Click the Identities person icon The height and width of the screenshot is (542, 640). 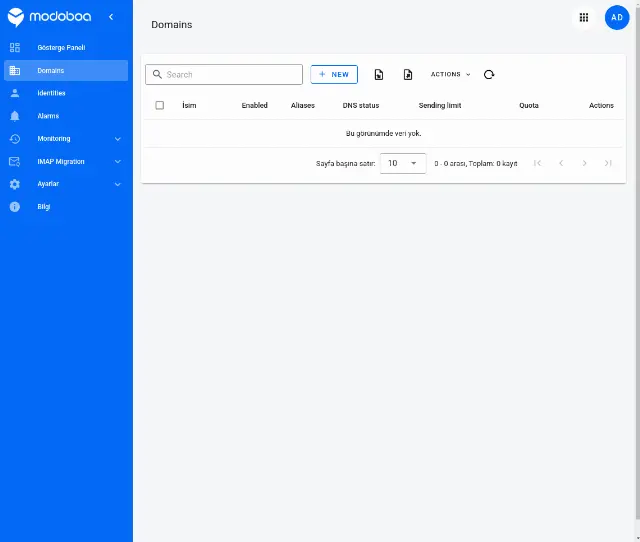15,93
